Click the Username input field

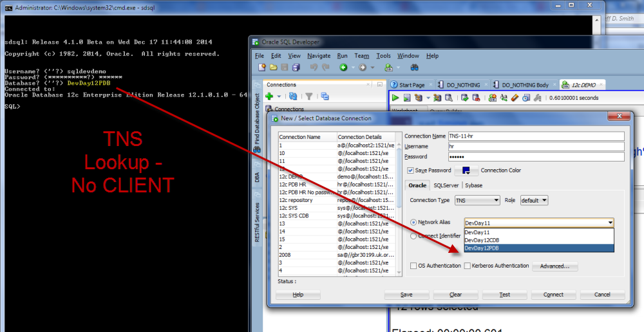coord(536,147)
